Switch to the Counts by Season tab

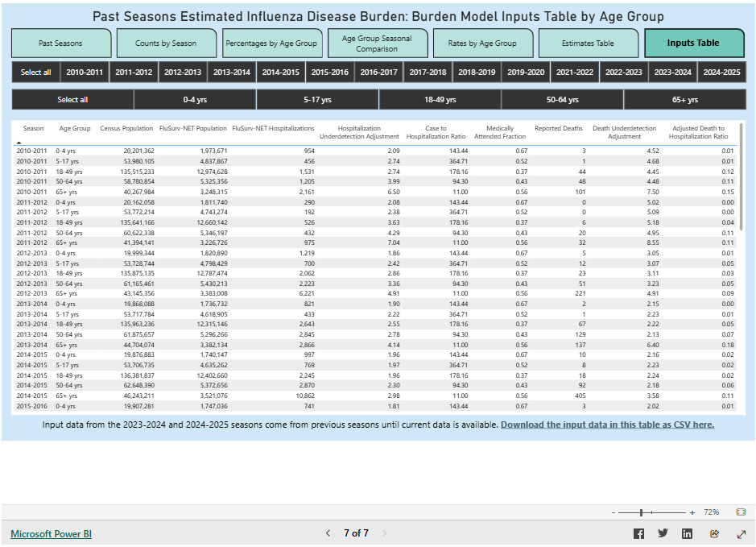(x=167, y=43)
